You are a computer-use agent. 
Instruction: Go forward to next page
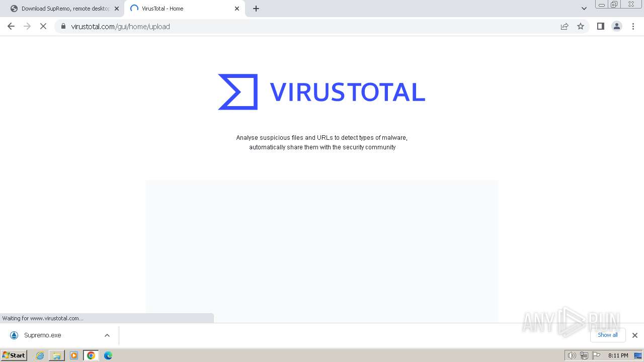tap(27, 26)
